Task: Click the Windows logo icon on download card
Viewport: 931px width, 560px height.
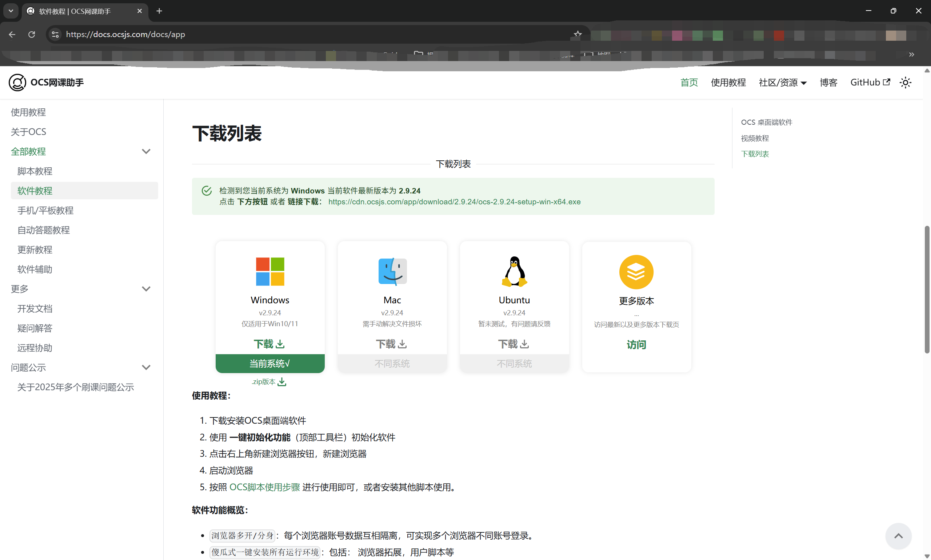Action: coord(270,271)
